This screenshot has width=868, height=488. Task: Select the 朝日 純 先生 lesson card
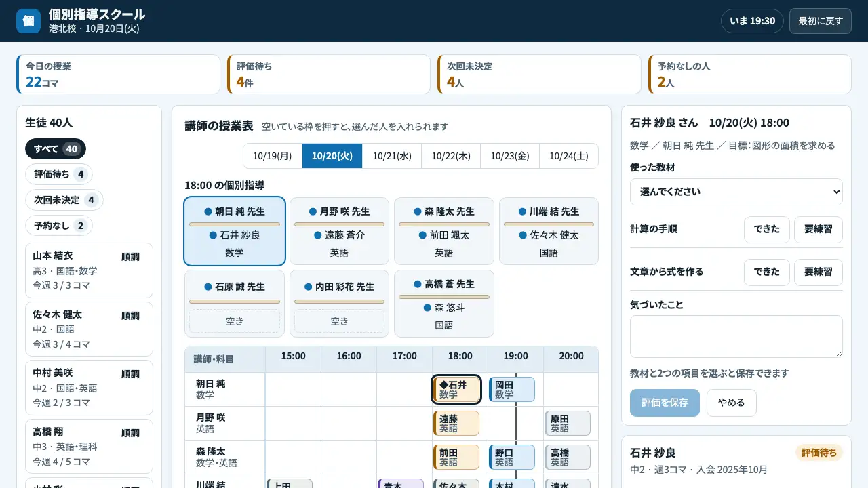(x=235, y=231)
